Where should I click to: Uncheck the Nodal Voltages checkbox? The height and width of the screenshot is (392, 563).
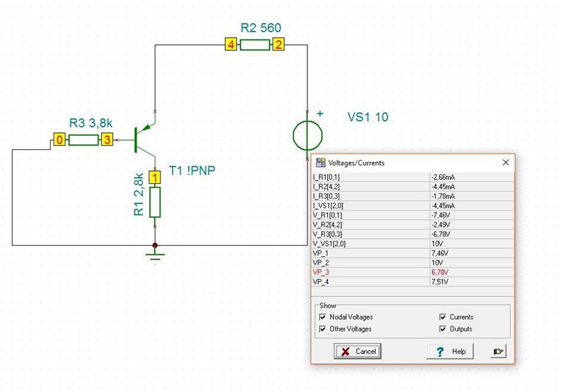tap(322, 317)
